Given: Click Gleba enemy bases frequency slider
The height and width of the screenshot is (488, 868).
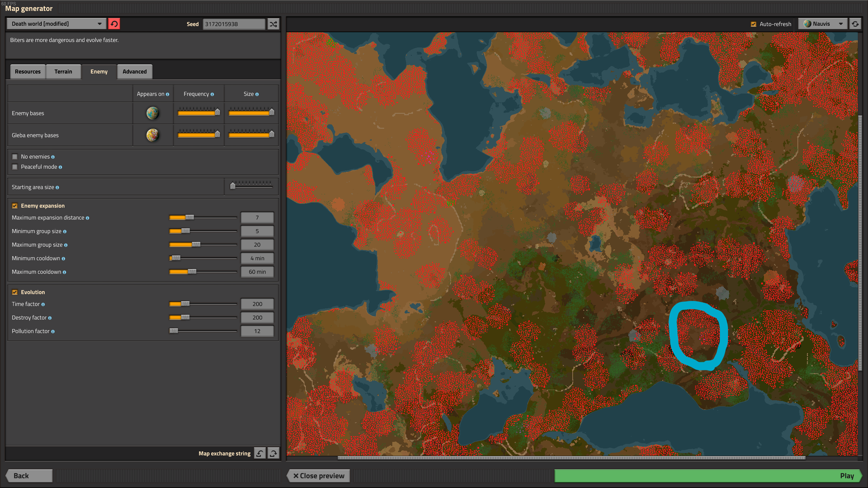Looking at the screenshot, I should (199, 134).
